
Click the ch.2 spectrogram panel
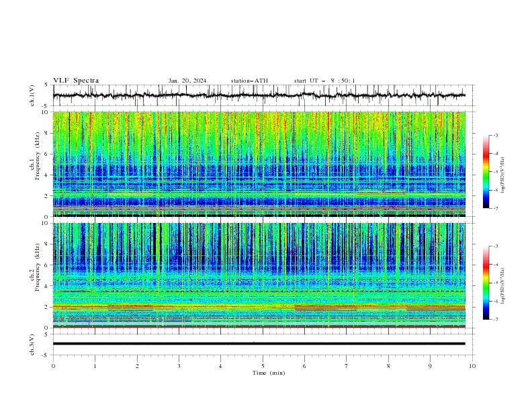259,275
